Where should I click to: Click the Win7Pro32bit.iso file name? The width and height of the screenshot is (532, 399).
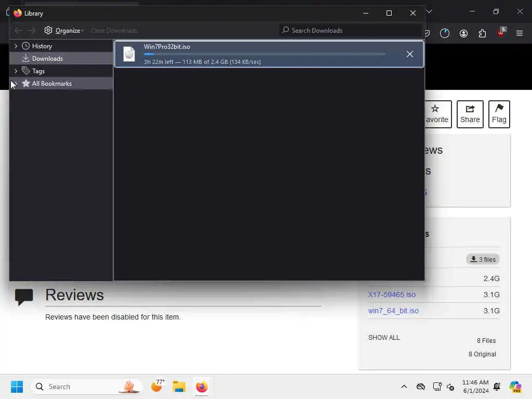click(x=167, y=47)
